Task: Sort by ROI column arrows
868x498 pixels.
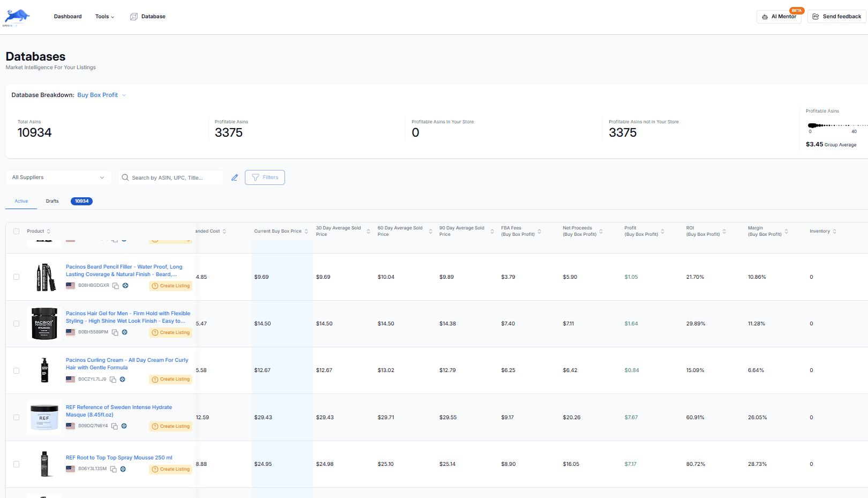Action: coord(724,232)
